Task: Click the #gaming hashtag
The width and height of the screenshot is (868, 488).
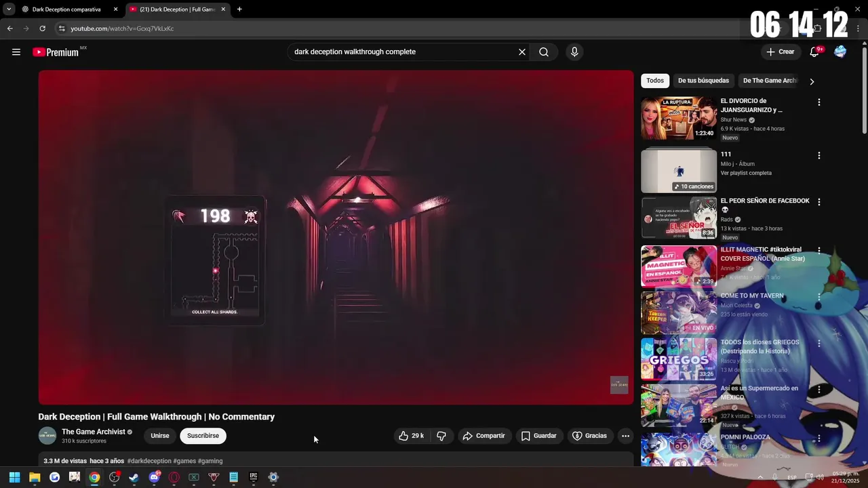Action: click(210, 461)
